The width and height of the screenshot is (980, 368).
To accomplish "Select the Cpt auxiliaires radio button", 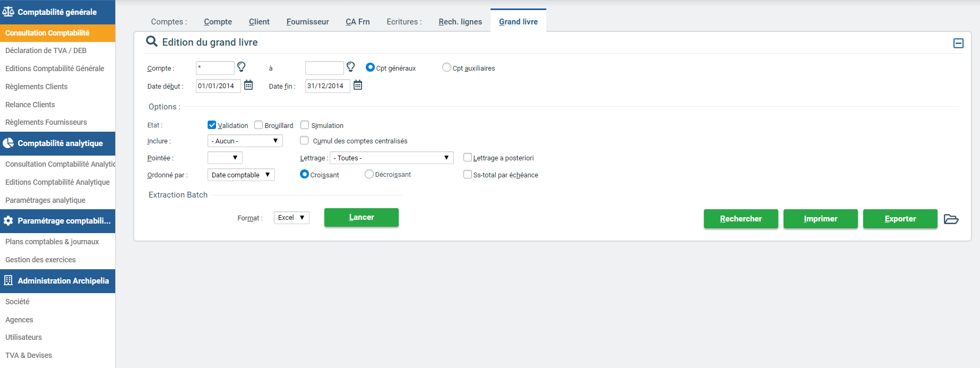I will [446, 67].
